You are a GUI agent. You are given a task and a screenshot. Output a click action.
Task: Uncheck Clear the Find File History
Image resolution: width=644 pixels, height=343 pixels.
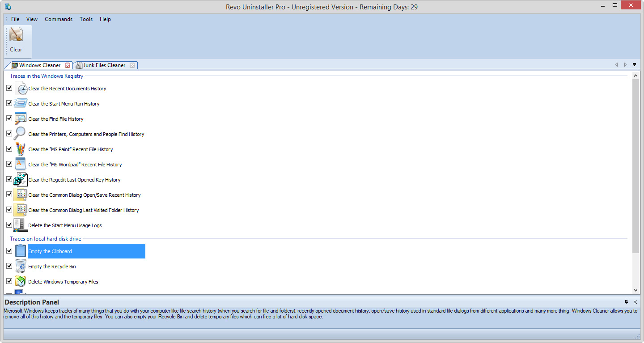click(x=9, y=119)
